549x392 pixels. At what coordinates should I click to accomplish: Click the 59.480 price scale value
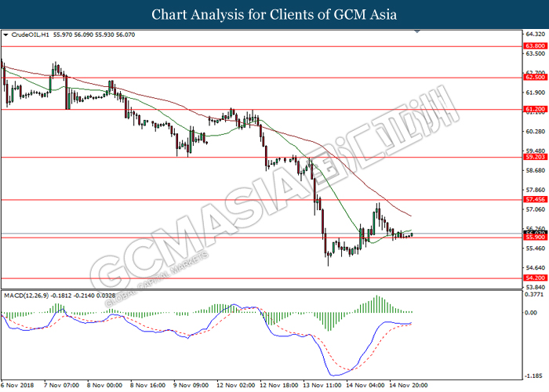(536, 151)
